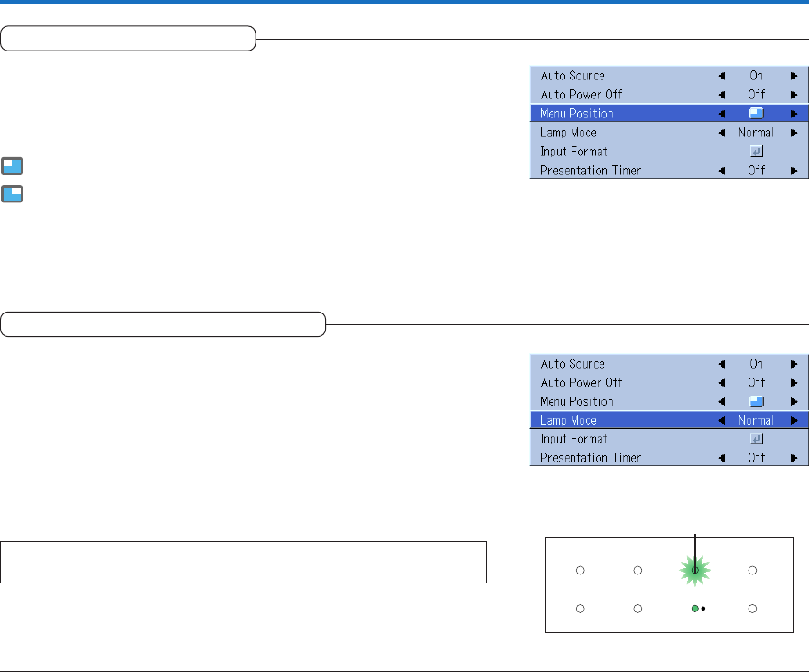Click Auto Power Off in the menu with Lamp Mode highlighted

(581, 382)
